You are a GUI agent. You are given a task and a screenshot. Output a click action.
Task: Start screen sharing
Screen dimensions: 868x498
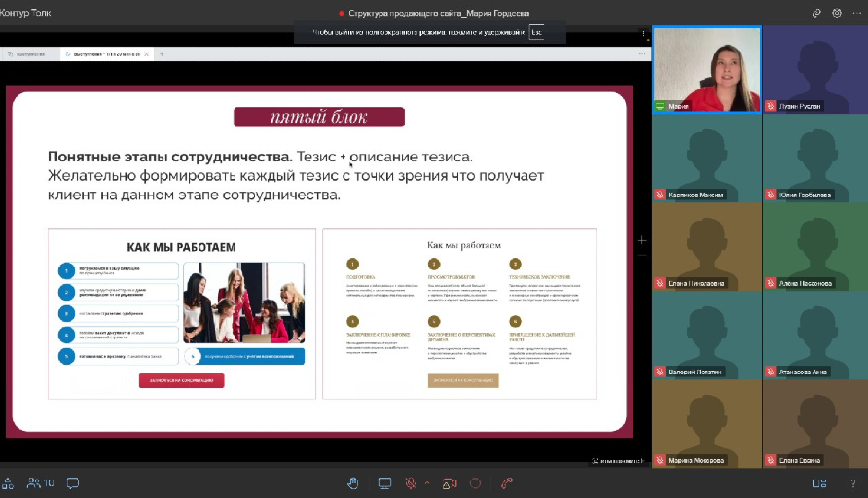coord(384,483)
